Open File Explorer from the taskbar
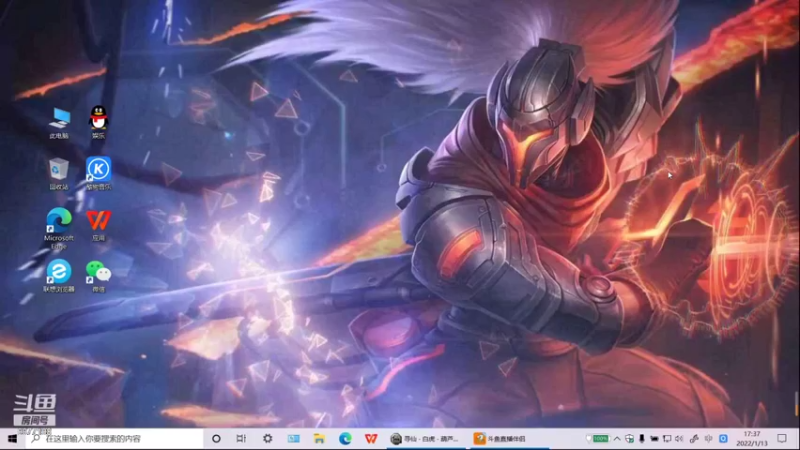Image resolution: width=800 pixels, height=450 pixels. click(319, 439)
